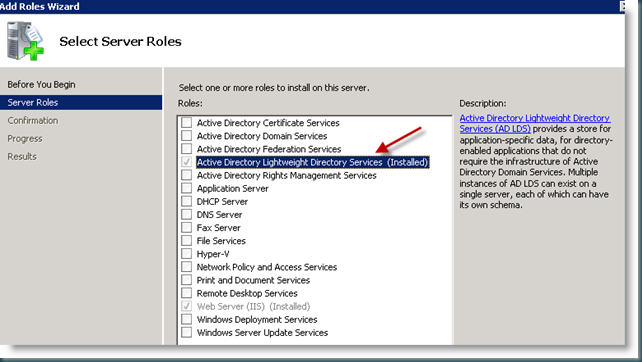
Task: Click Windows Server Update Services label
Action: click(x=262, y=333)
